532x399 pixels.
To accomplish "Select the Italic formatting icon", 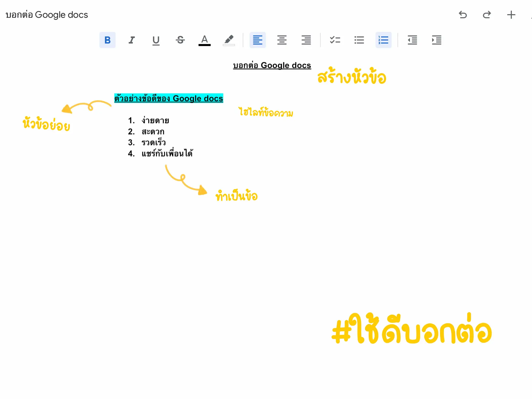I will (x=131, y=40).
